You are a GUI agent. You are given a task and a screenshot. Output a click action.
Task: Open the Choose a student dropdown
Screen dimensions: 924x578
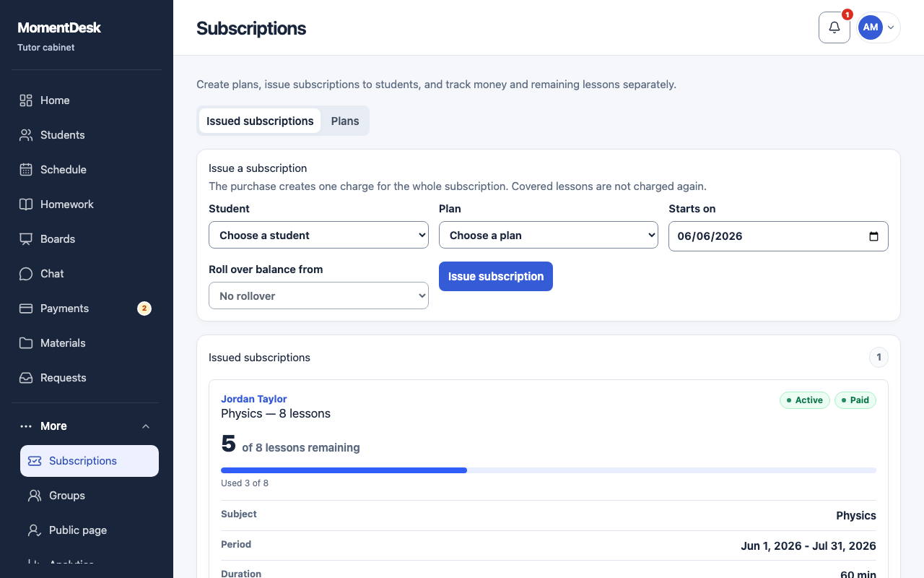[318, 235]
